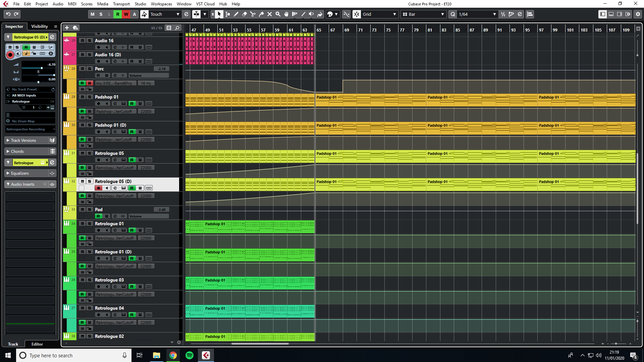The image size is (644, 362).
Task: Select the Mute X tool
Action: (x=270, y=14)
